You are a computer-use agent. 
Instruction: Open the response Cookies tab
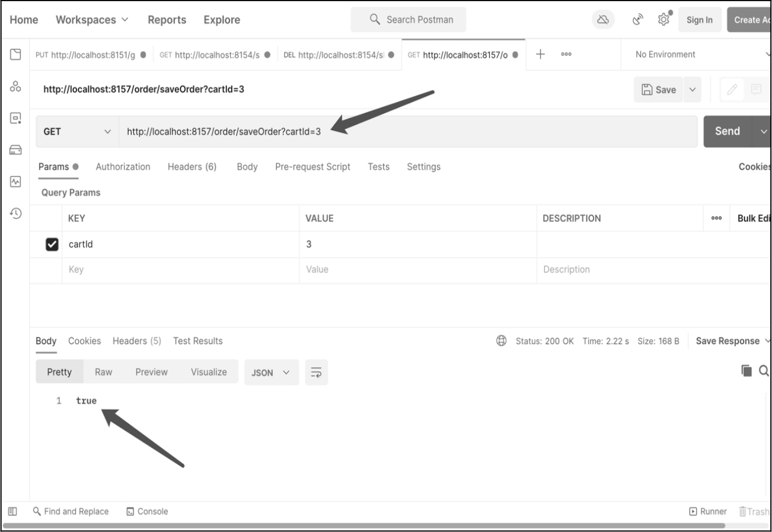pyautogui.click(x=85, y=341)
